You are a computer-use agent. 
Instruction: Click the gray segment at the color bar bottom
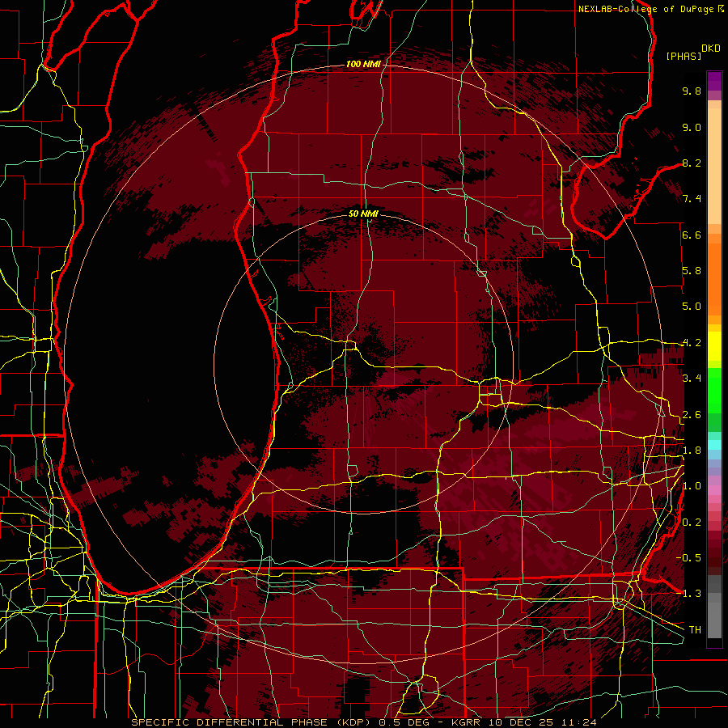(714, 607)
